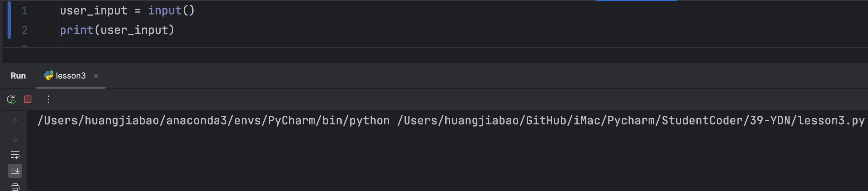868x191 pixels.
Task: Toggle soft-wrap for console output
Action: 15,155
